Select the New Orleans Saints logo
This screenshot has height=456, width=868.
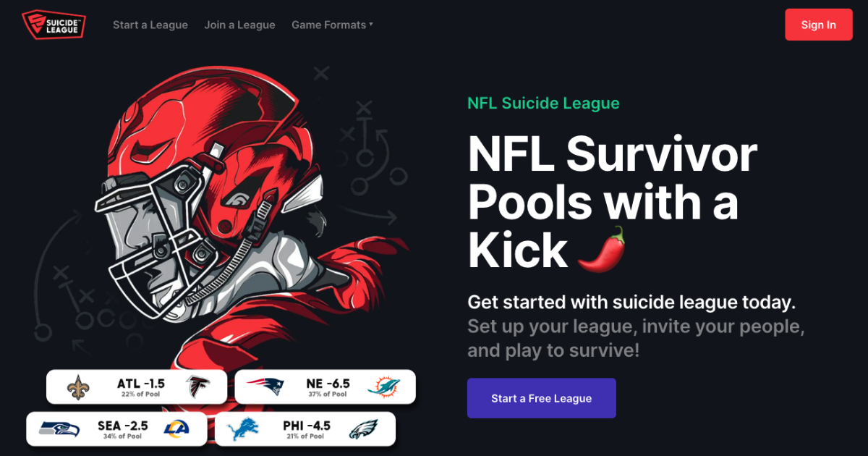click(x=77, y=386)
